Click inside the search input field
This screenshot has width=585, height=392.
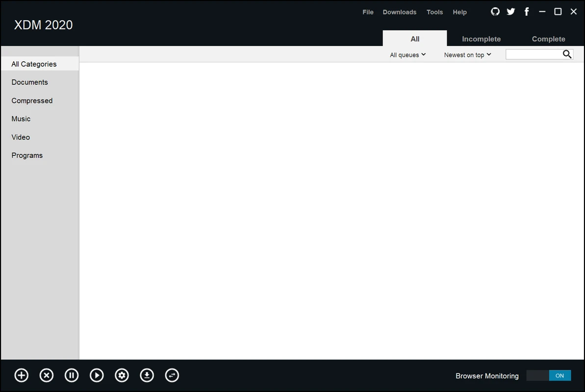[x=532, y=54]
